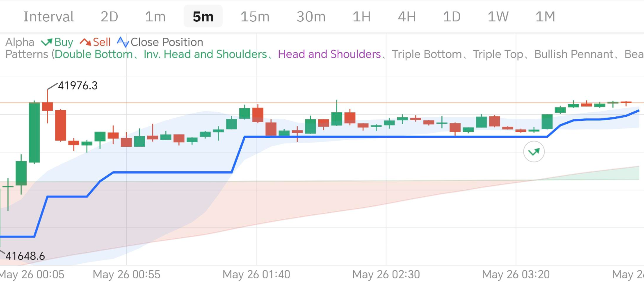Choose the 1H interval
644x282 pixels.
point(361,17)
